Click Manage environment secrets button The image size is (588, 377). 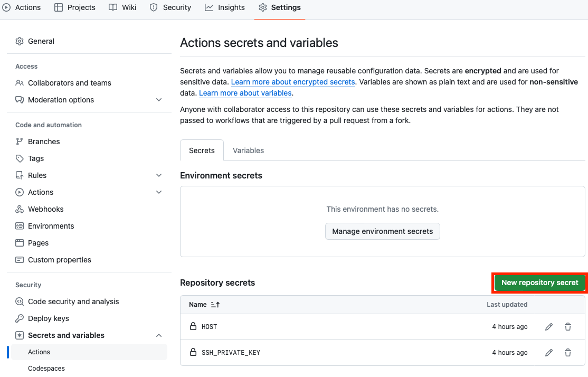point(382,231)
